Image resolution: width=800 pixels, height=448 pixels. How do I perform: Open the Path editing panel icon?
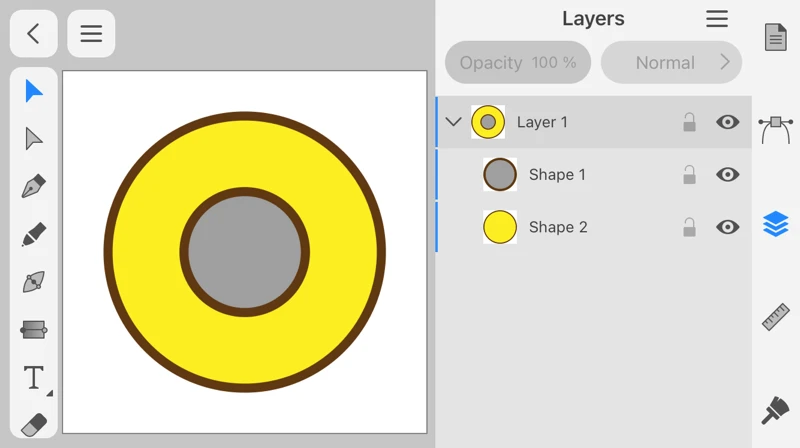pos(776,128)
